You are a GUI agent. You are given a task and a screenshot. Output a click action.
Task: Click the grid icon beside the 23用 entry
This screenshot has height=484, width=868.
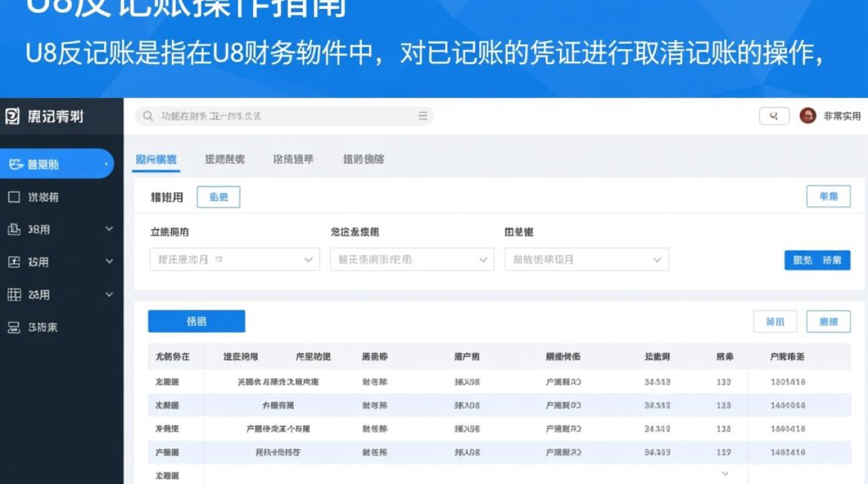14,295
